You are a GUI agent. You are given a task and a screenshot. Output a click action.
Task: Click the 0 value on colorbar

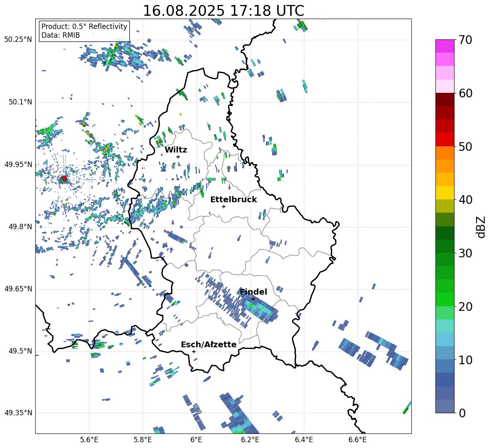[462, 413]
